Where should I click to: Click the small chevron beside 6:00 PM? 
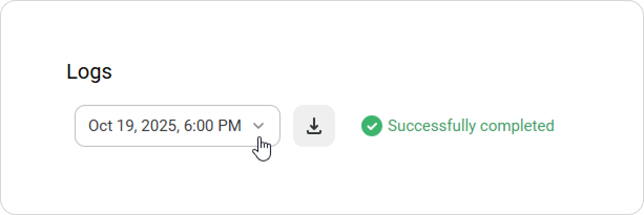point(258,126)
